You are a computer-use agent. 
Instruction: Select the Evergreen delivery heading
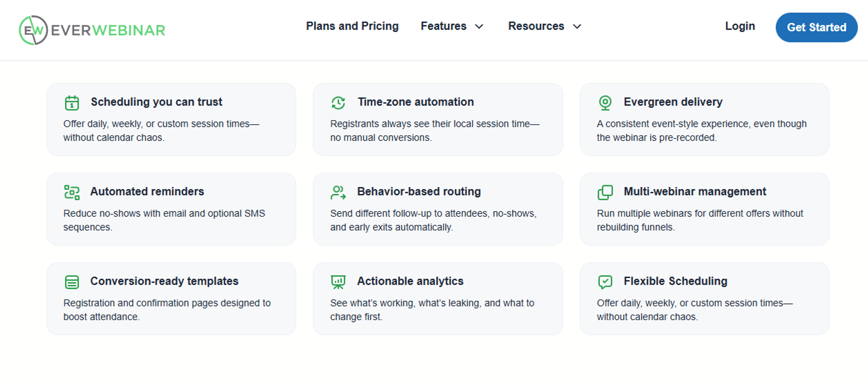pyautogui.click(x=673, y=102)
